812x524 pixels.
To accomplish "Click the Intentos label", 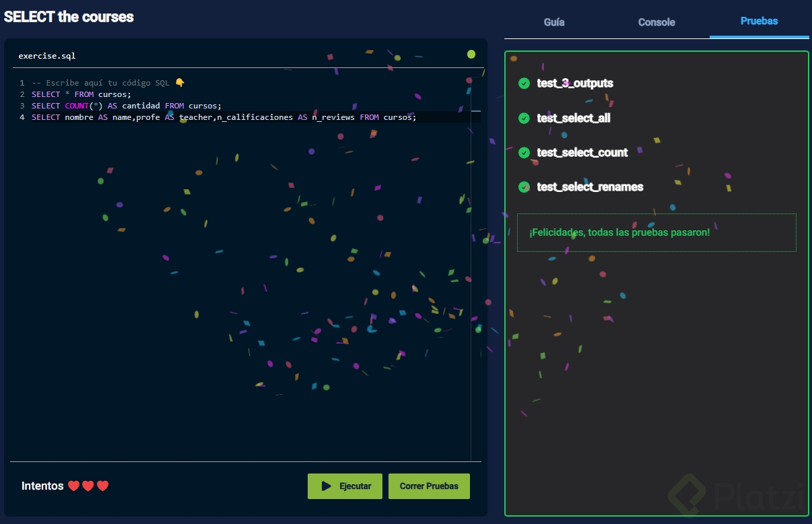I will (42, 486).
